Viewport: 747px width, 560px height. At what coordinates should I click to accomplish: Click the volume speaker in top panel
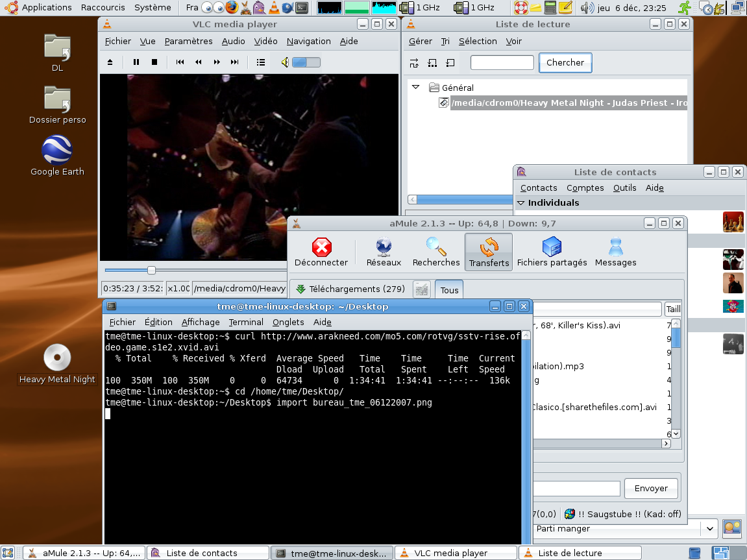point(587,7)
